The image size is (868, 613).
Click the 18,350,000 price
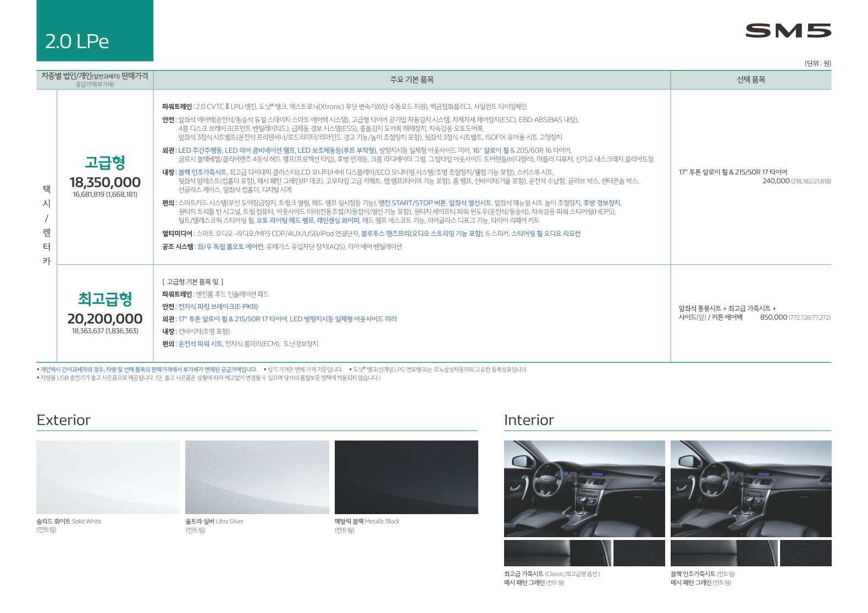pos(105,182)
